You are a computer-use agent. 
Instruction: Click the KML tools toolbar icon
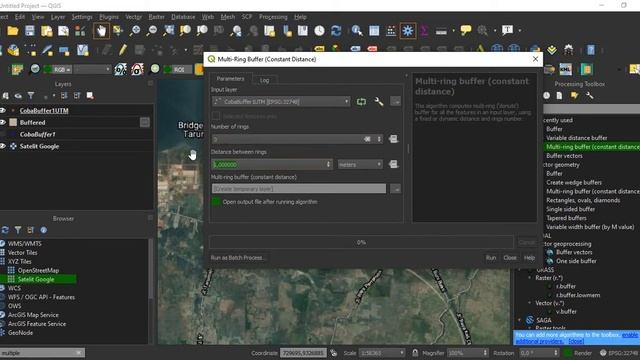click(565, 69)
